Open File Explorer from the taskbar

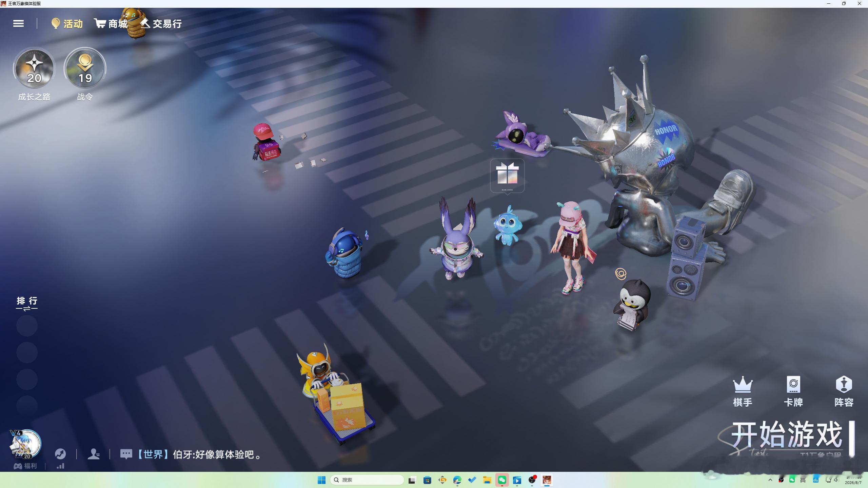(487, 480)
